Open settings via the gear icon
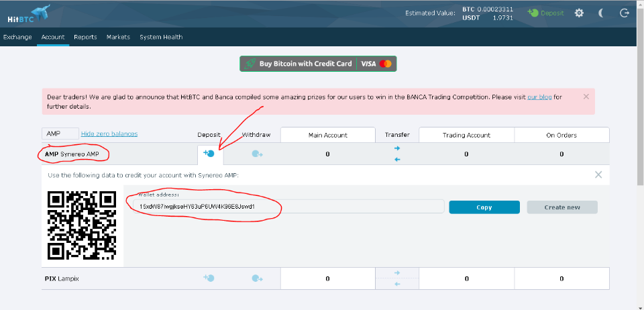 (x=579, y=13)
